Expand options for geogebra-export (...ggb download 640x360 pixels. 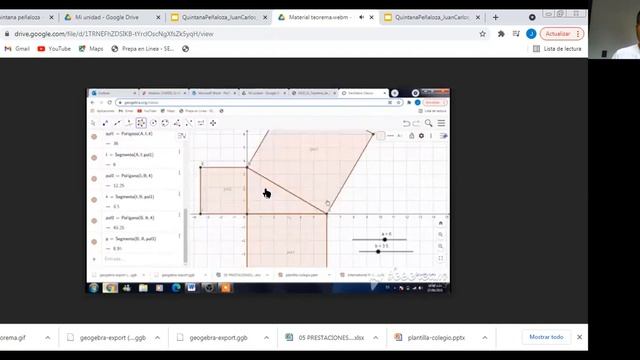coord(158,338)
